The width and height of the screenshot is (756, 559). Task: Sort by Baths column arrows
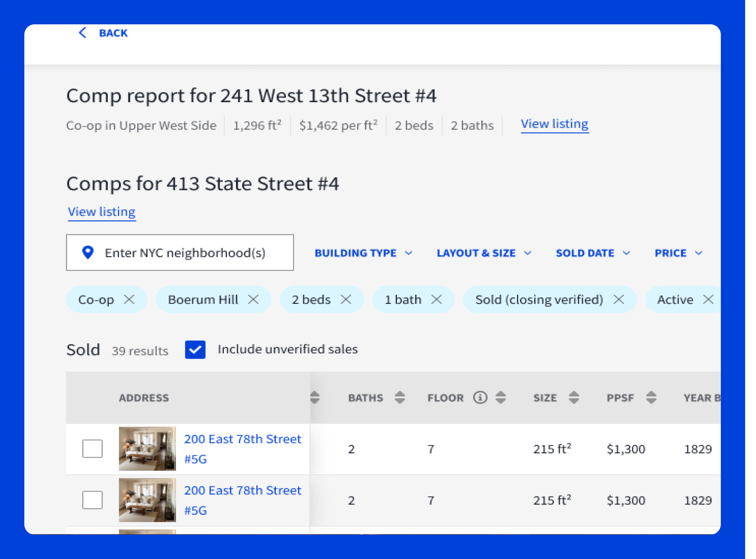tap(400, 398)
